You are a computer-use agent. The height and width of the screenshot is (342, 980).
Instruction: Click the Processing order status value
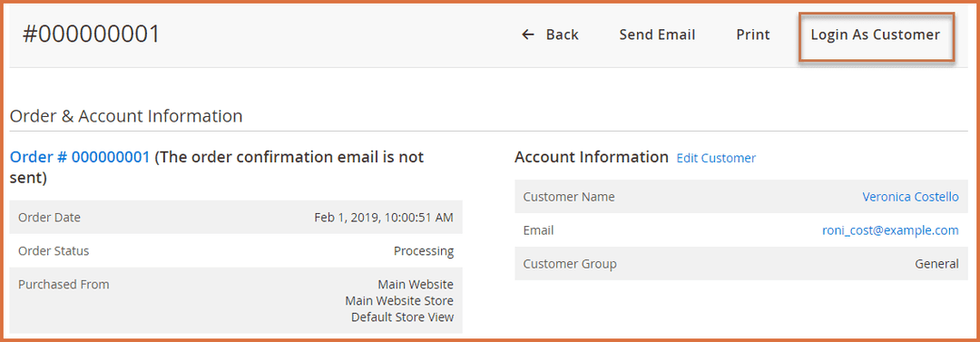pos(424,251)
